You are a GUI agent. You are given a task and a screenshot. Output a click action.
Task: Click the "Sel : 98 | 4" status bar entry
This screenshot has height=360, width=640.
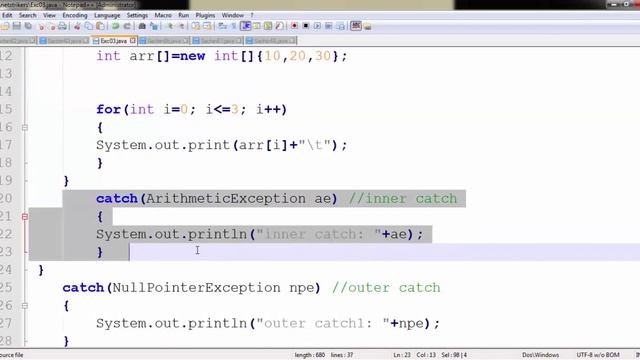(x=454, y=355)
